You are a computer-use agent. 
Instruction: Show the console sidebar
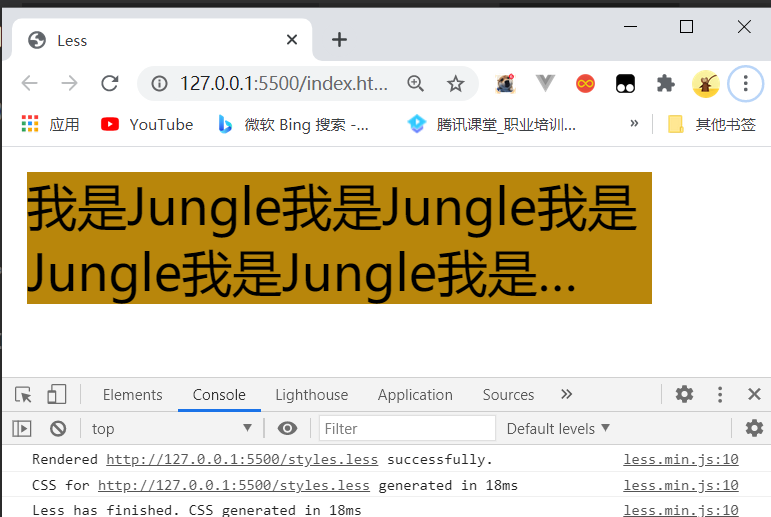pyautogui.click(x=22, y=428)
